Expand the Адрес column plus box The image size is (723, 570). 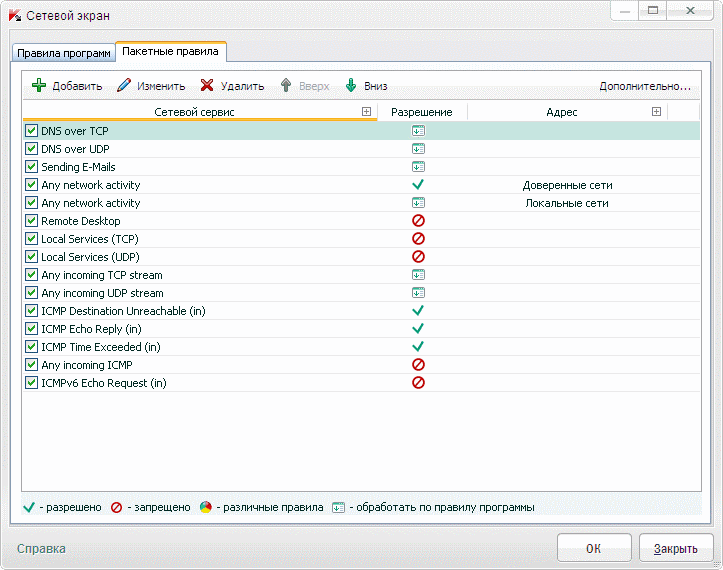[656, 112]
